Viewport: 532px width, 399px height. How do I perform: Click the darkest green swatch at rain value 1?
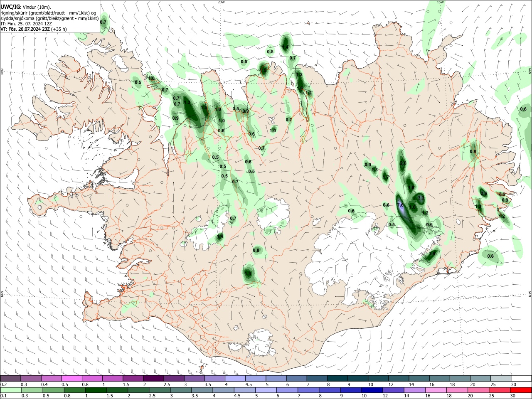96,390
